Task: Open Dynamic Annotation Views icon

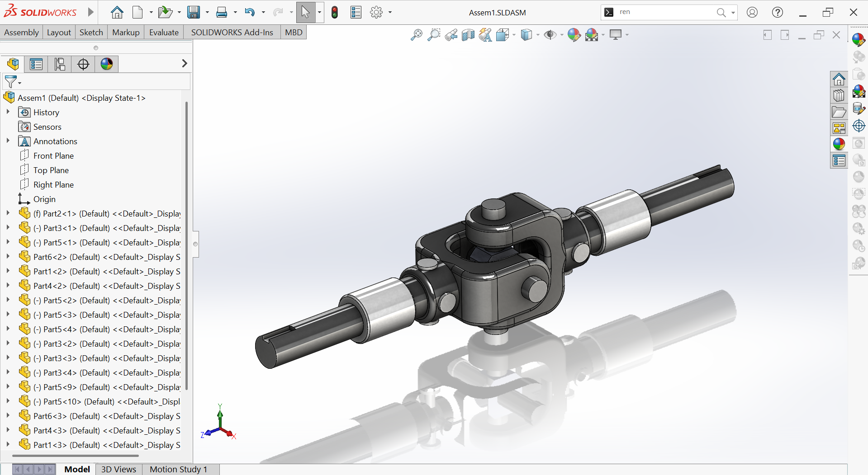Action: (485, 35)
